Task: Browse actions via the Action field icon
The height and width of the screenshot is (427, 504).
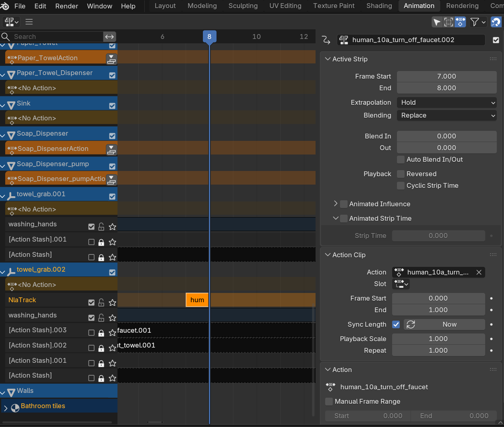Action: coord(399,272)
